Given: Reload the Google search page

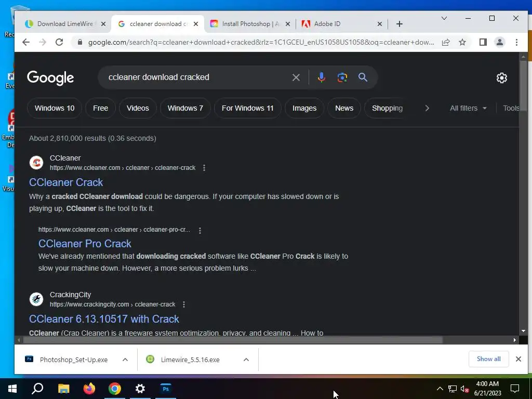Looking at the screenshot, I should click(x=59, y=42).
